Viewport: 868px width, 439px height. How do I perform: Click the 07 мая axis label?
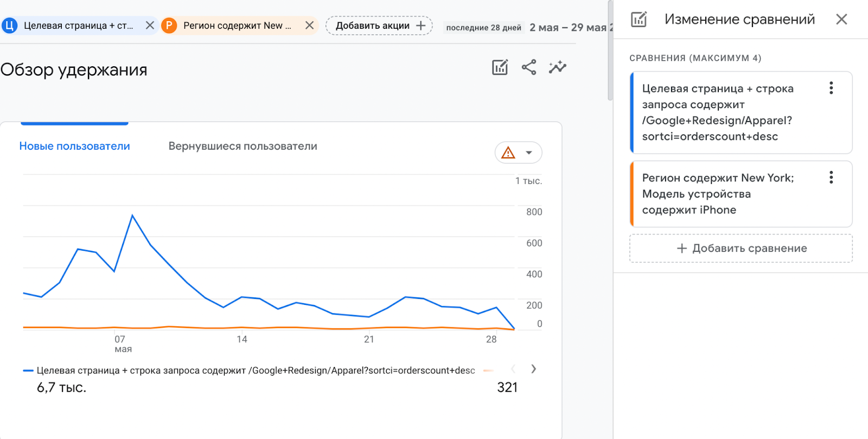123,344
